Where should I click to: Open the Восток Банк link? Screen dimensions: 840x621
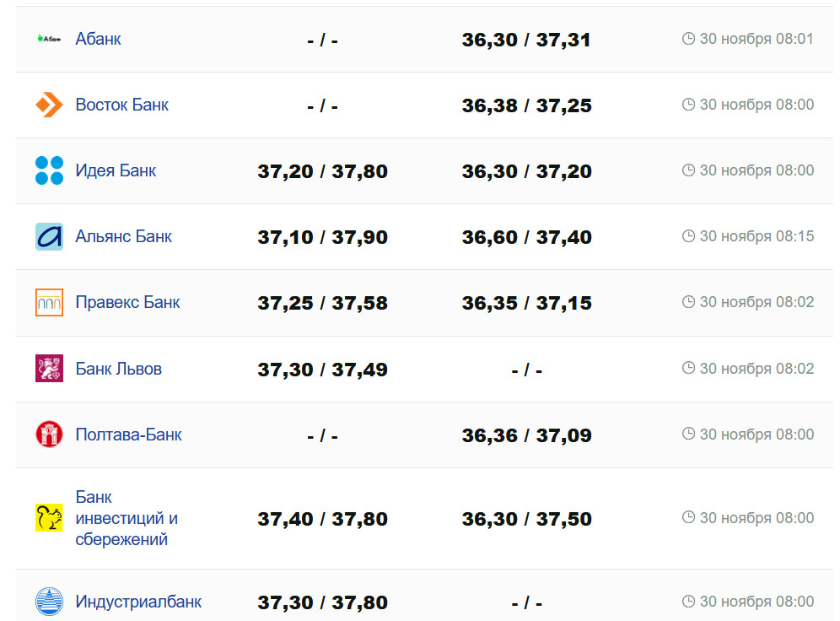(x=121, y=105)
